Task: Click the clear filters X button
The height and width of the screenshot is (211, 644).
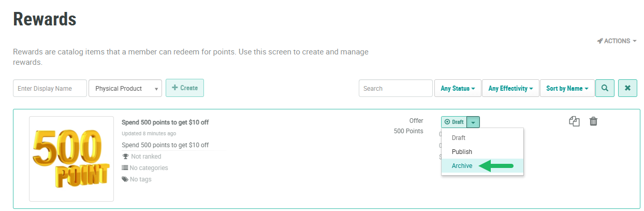Action: pyautogui.click(x=627, y=88)
